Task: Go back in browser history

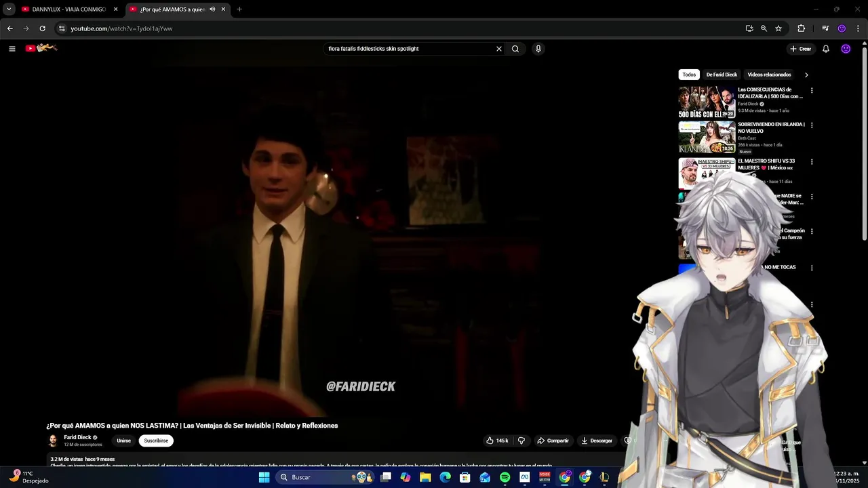Action: 9,28
